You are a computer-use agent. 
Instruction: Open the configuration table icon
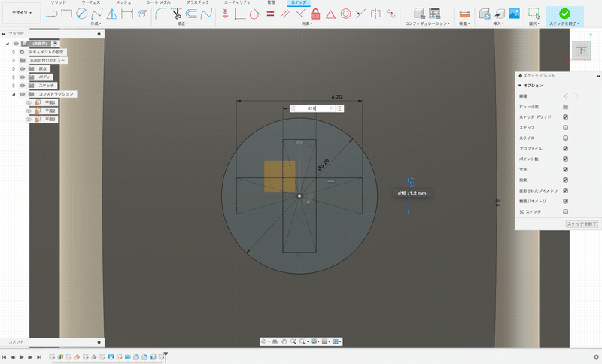(435, 14)
